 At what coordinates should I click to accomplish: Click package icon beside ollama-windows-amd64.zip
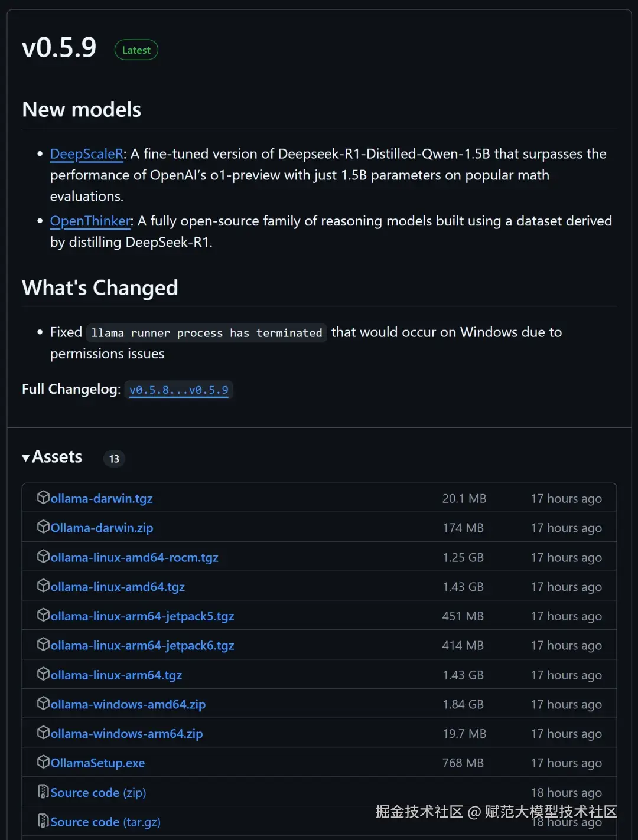point(43,703)
